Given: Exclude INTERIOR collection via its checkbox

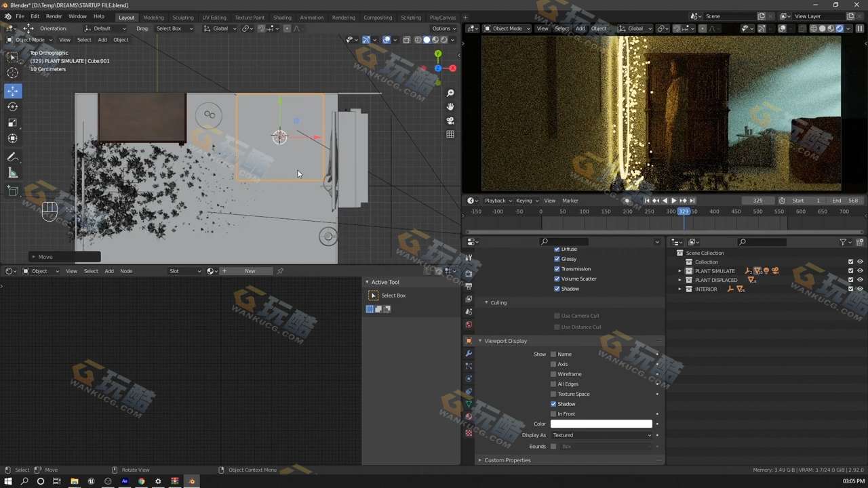Looking at the screenshot, I should (x=851, y=289).
